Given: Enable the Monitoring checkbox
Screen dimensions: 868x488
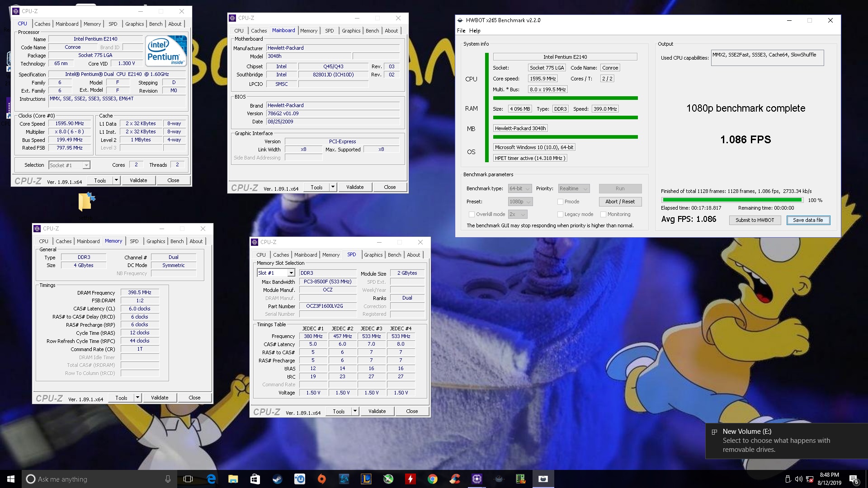Looking at the screenshot, I should tap(603, 214).
